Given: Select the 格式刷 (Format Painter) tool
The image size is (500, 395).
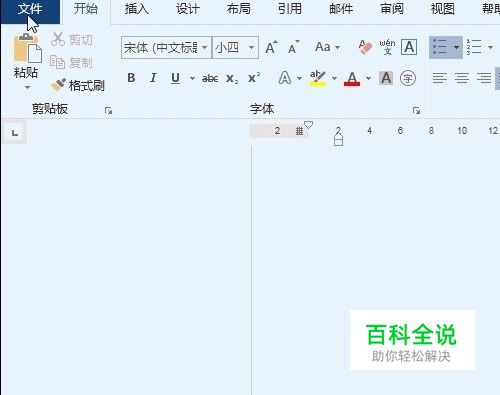Looking at the screenshot, I should click(x=78, y=85).
